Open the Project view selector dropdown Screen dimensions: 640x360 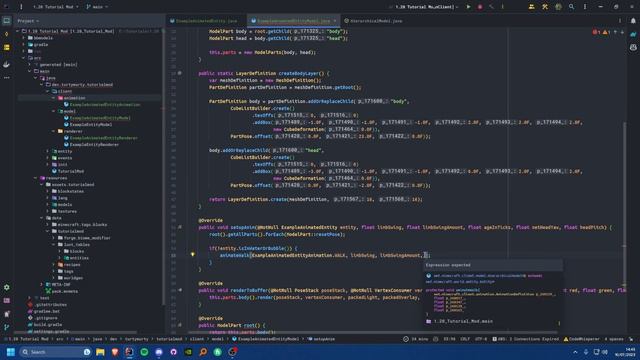(x=28, y=21)
